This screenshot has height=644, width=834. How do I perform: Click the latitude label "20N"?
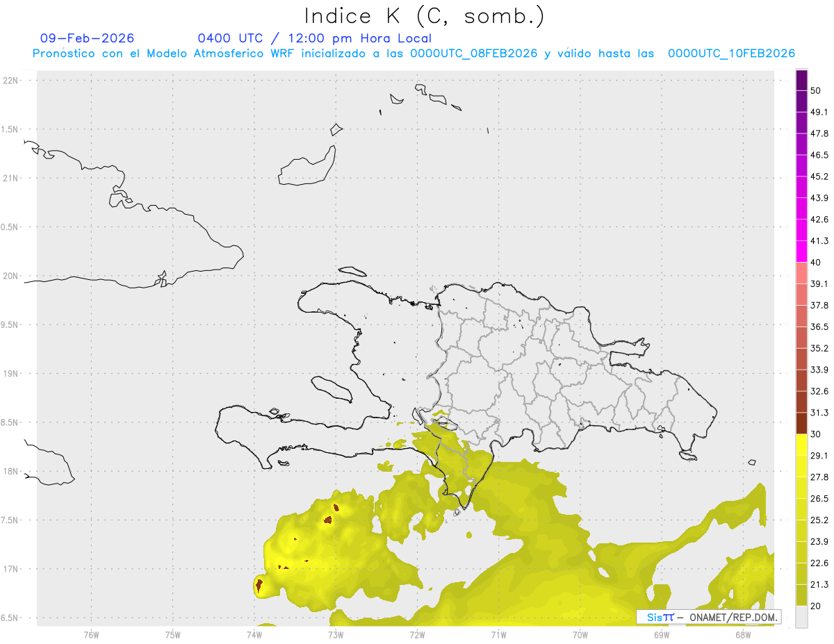click(x=10, y=276)
